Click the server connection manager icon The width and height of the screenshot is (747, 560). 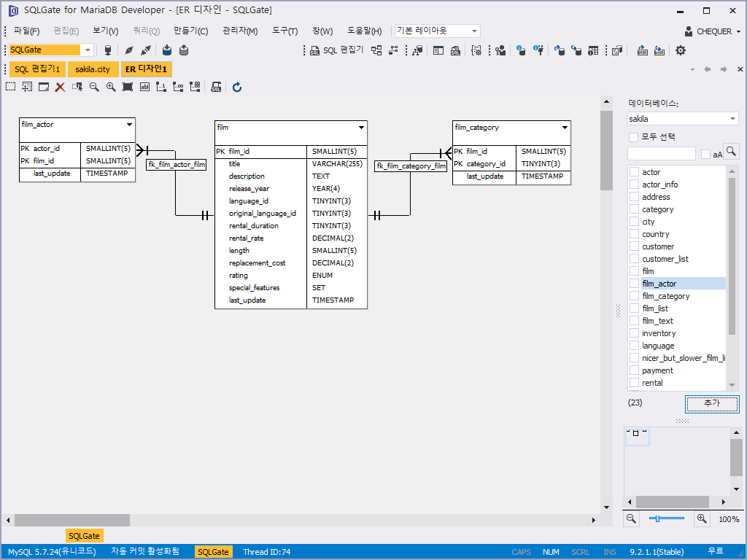(108, 50)
